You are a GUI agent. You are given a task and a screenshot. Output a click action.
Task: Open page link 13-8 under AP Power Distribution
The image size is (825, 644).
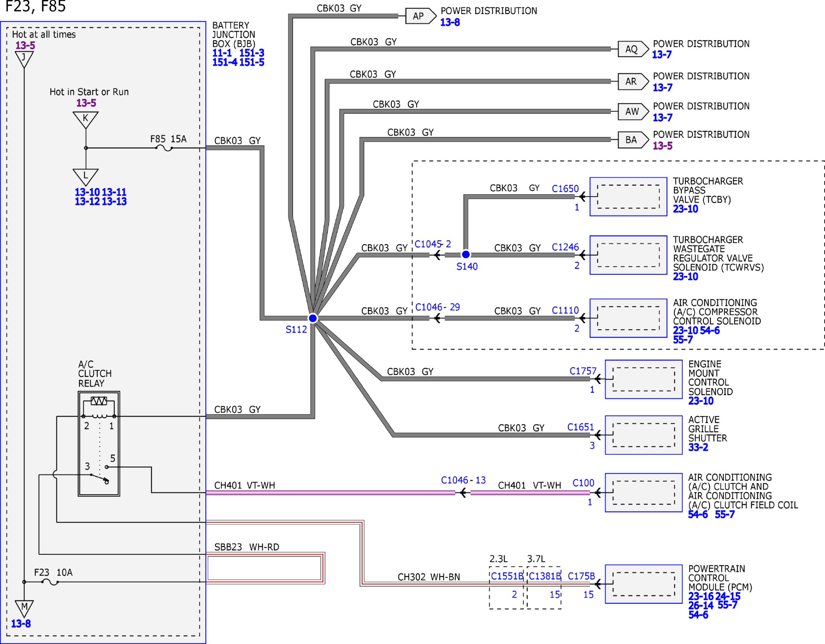(x=450, y=22)
